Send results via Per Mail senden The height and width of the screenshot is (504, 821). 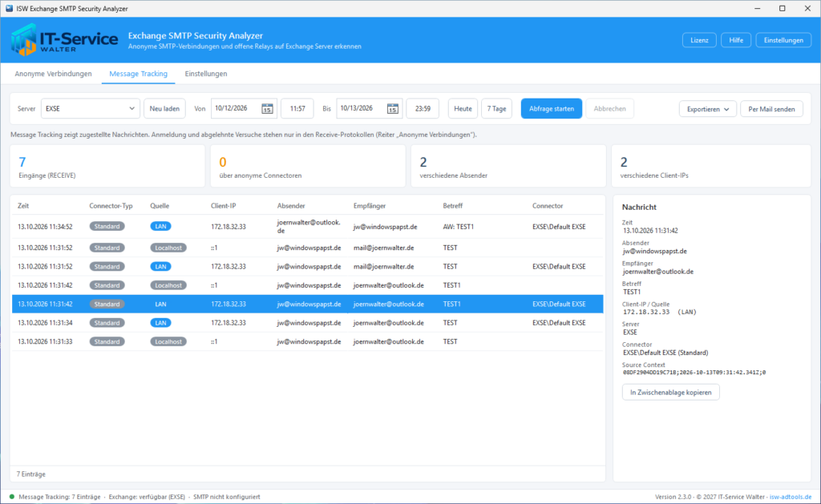771,109
